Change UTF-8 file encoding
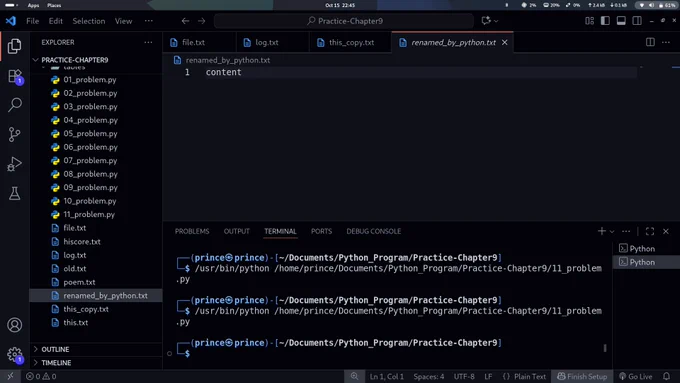Image resolution: width=680 pixels, height=383 pixels. pyautogui.click(x=464, y=376)
